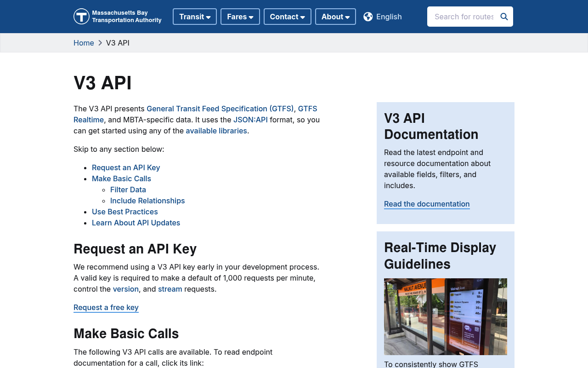588x368 pixels.
Task: Click Read the documentation link
Action: pos(427,204)
